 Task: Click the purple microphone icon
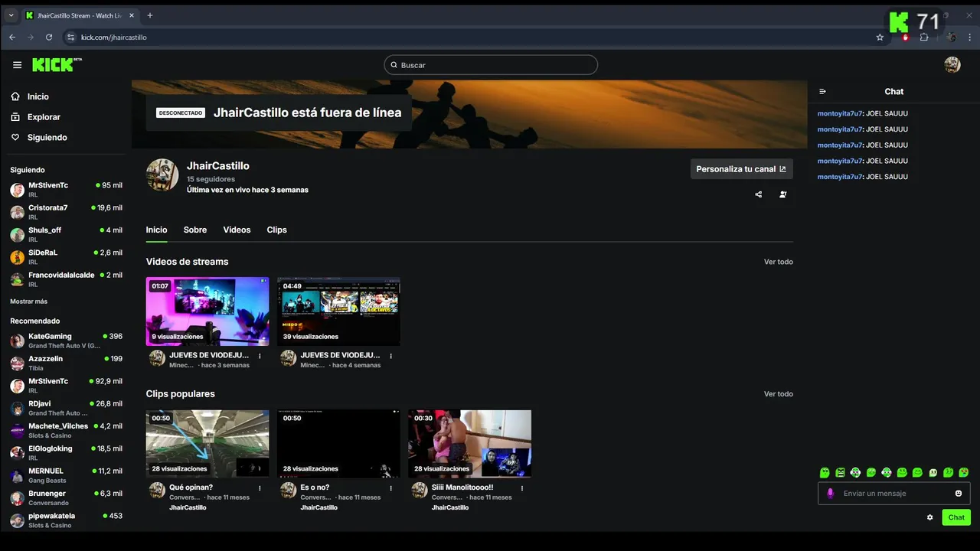[831, 494]
